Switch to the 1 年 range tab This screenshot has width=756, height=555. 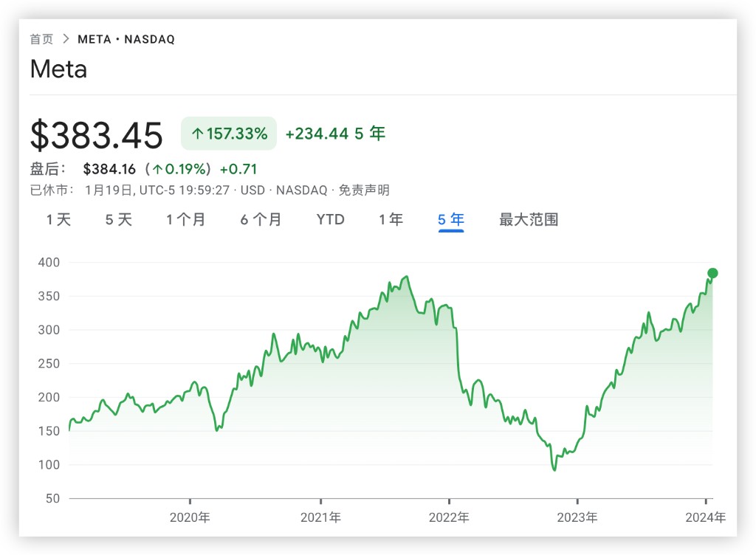click(391, 220)
